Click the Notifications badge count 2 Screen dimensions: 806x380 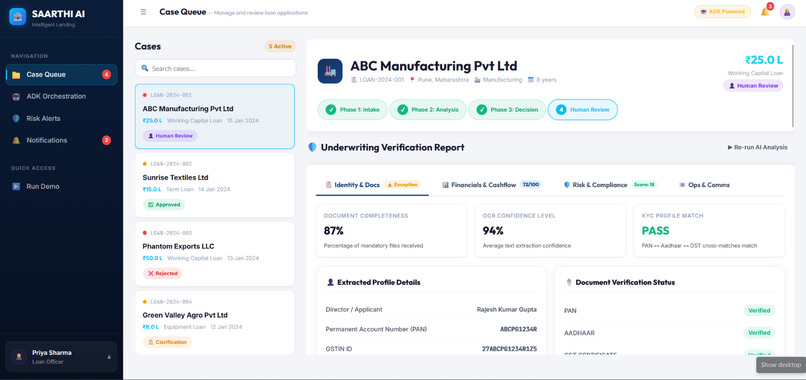pyautogui.click(x=106, y=140)
